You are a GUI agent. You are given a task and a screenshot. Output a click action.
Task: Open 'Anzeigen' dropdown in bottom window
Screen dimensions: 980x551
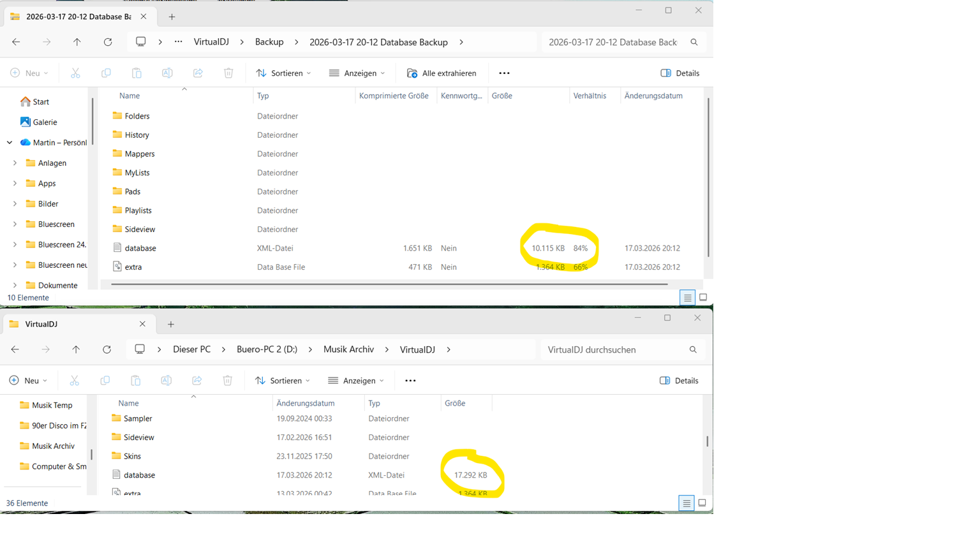[x=357, y=381]
